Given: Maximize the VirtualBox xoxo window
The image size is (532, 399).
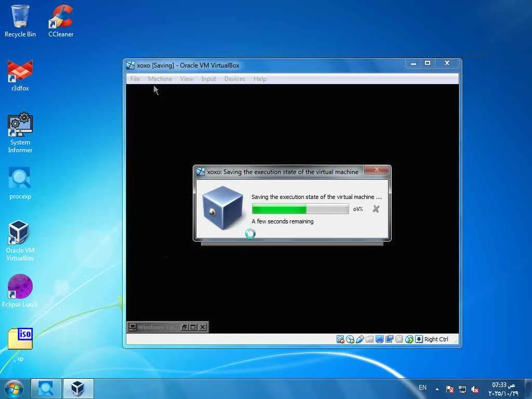Looking at the screenshot, I should tap(428, 63).
